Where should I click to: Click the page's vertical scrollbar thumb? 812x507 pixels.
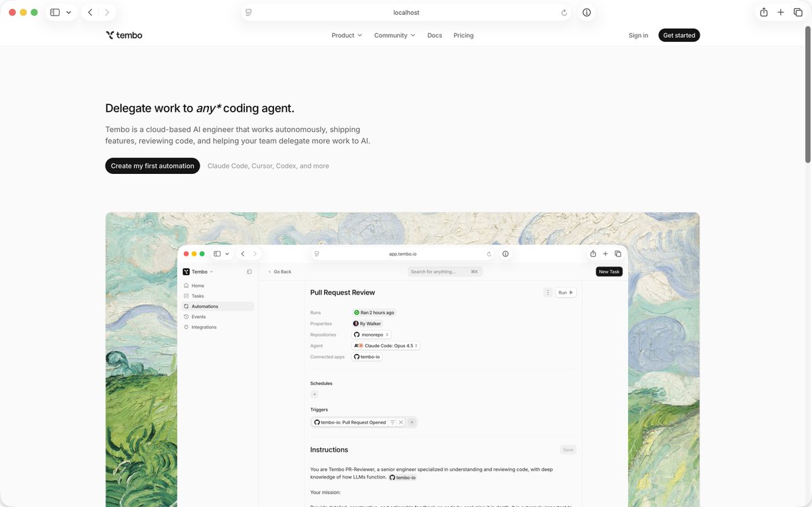coord(807,95)
